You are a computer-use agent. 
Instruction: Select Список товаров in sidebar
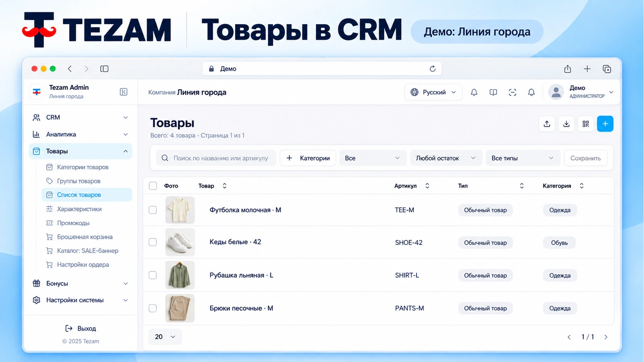tap(87, 195)
